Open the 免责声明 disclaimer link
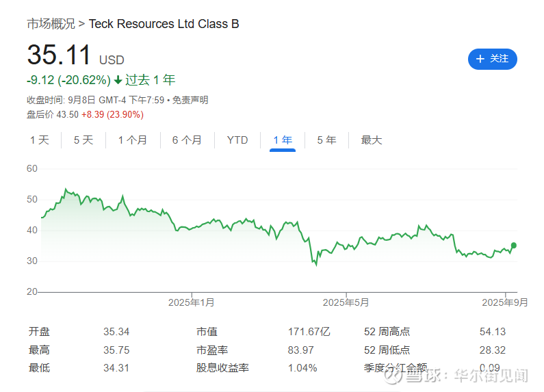The height and width of the screenshot is (392, 544). 190,101
